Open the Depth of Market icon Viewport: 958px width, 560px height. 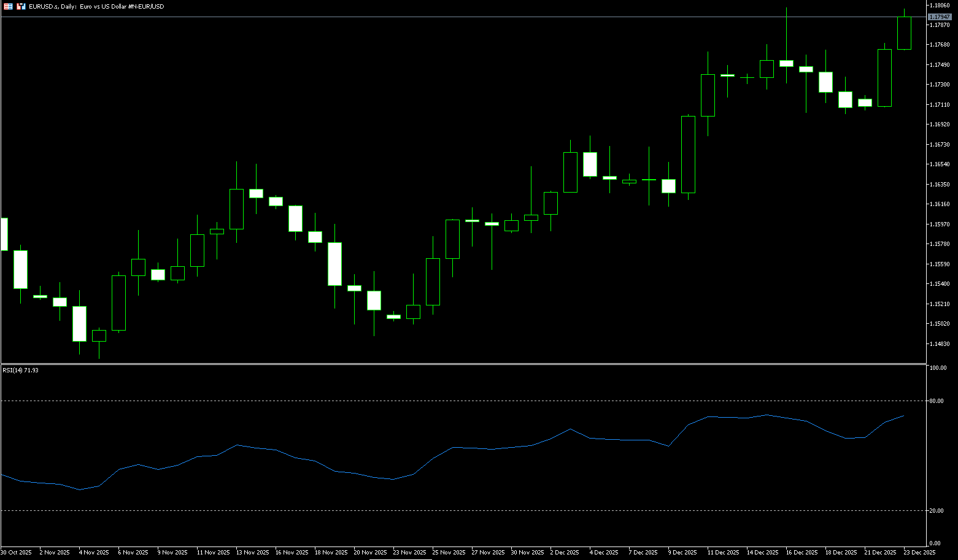[21, 6]
